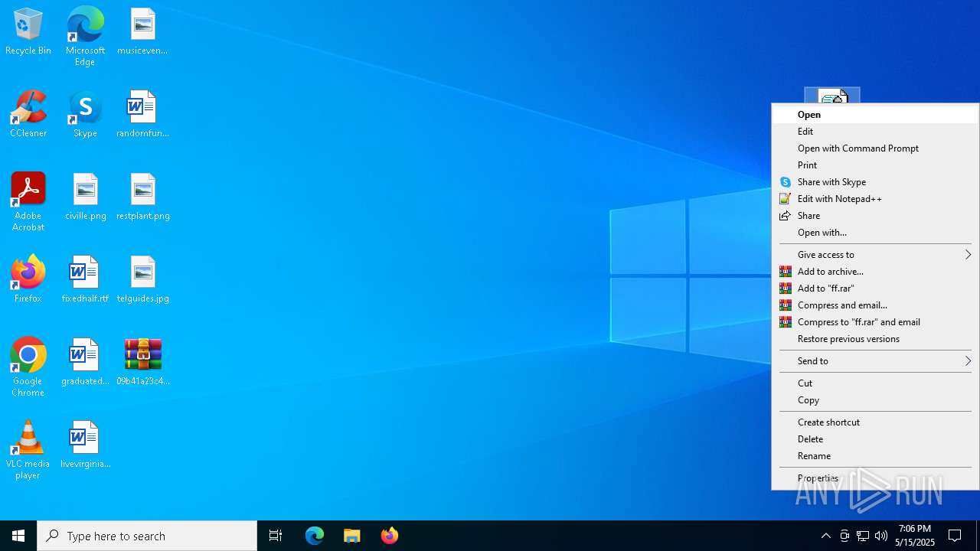
Task: Select the Adobe Acrobat desktop shortcut
Action: click(x=28, y=202)
